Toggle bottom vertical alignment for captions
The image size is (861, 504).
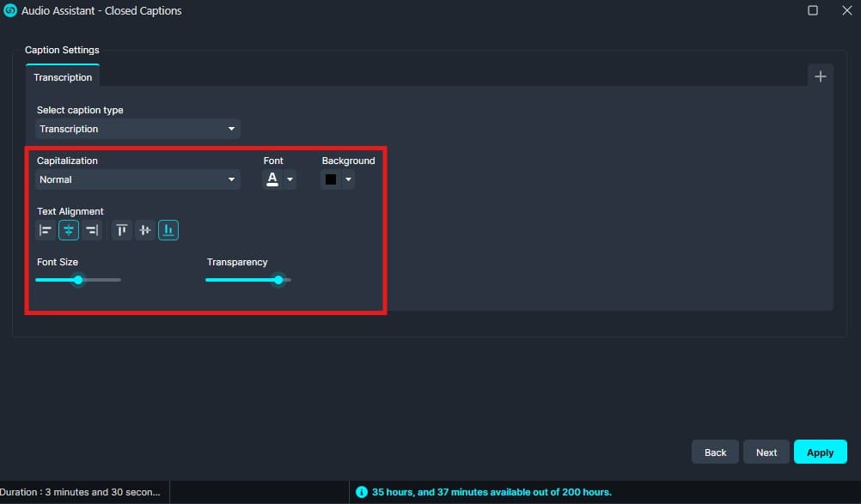coord(168,230)
